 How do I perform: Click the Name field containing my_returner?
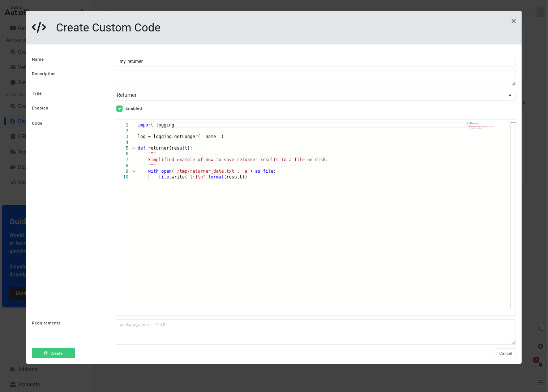[315, 61]
